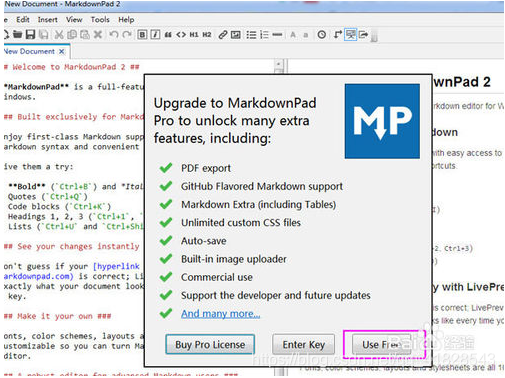Open the Help menu
Image resolution: width=505 pixels, height=378 pixels.
click(126, 20)
